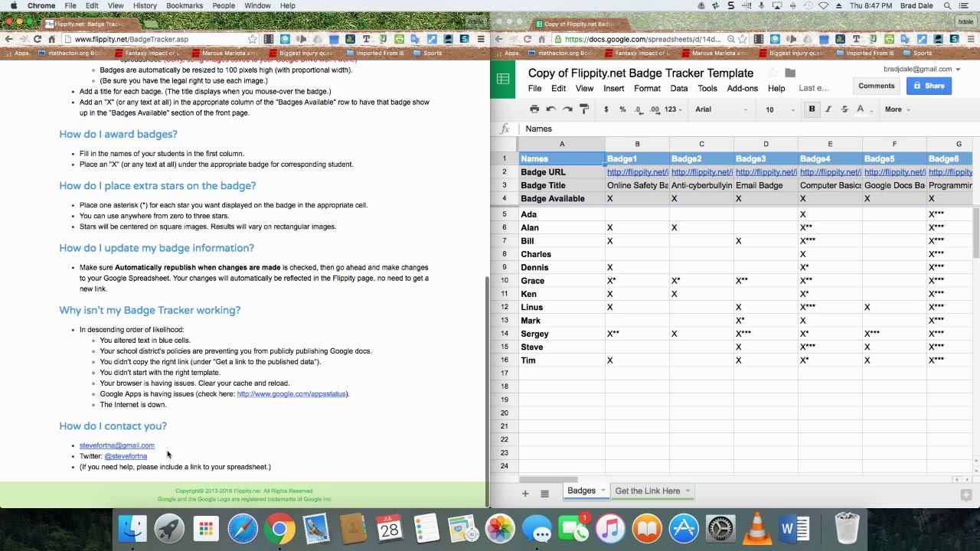Open the @steveforna Twitter link
980x551 pixels.
tap(126, 456)
